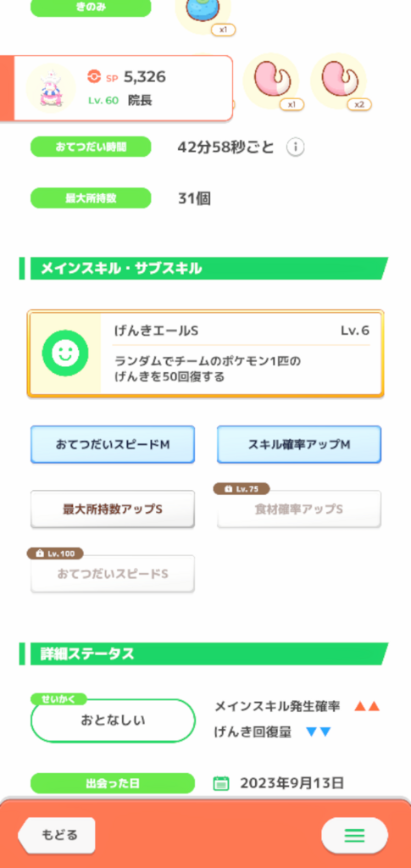Open the げんきエールS main skill panel
Image resolution: width=411 pixels, height=868 pixels.
pyautogui.click(x=205, y=353)
